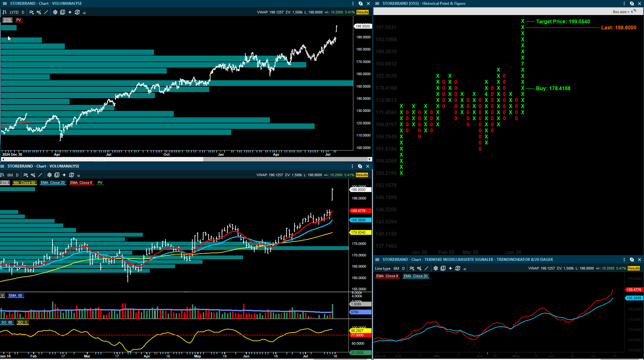Viewport: 644px width, 360px height.
Task: Click Box size value field in Point & Figure
Action: (x=632, y=12)
